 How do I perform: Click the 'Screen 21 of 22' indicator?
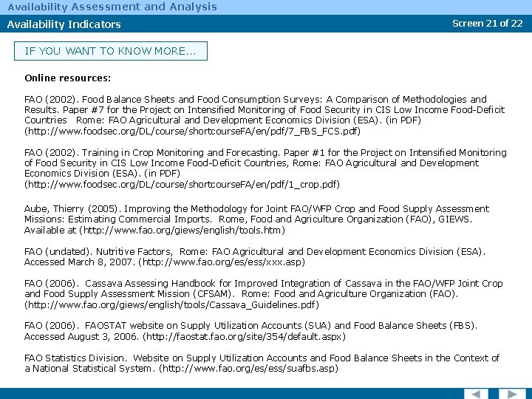tap(487, 24)
